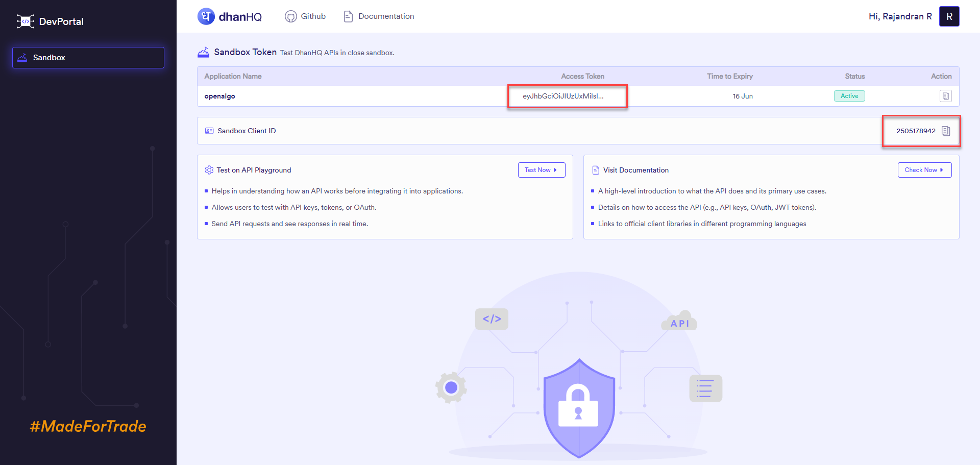This screenshot has height=465, width=980.
Task: Click the eyJhbGciOiJIUzUxMiIsI... access token
Action: point(563,96)
